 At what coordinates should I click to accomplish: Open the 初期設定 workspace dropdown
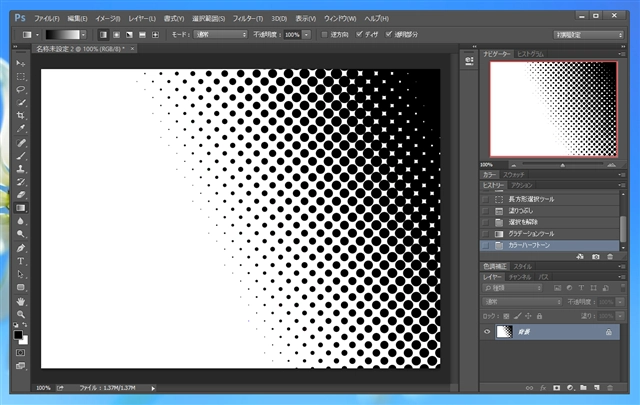[x=588, y=35]
